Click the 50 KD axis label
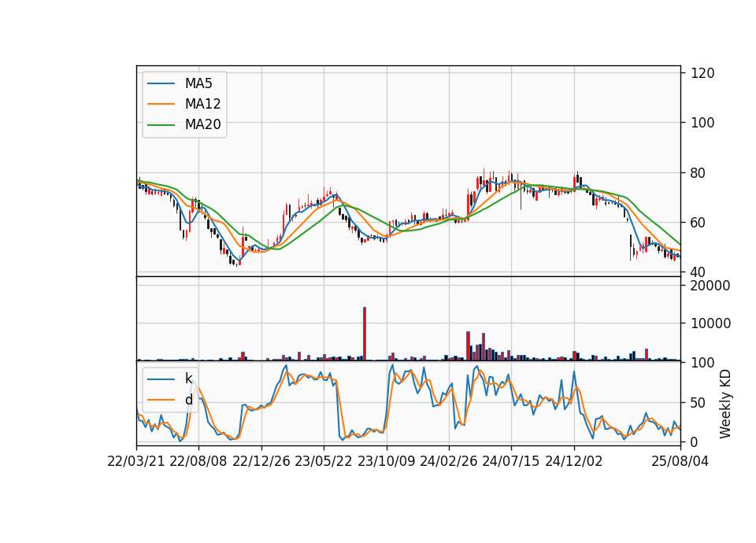 (x=699, y=402)
